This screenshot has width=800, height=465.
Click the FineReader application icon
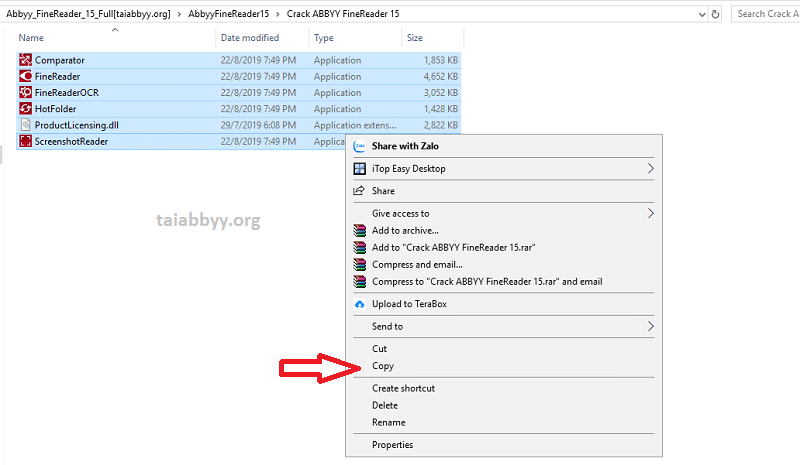[25, 76]
